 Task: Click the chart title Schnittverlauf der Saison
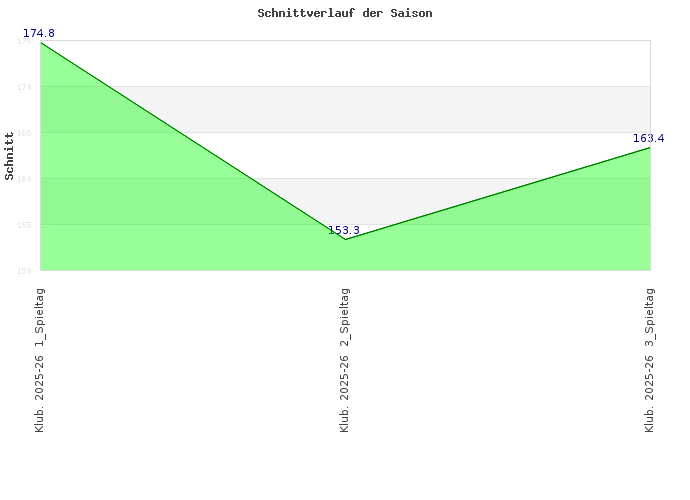(344, 14)
